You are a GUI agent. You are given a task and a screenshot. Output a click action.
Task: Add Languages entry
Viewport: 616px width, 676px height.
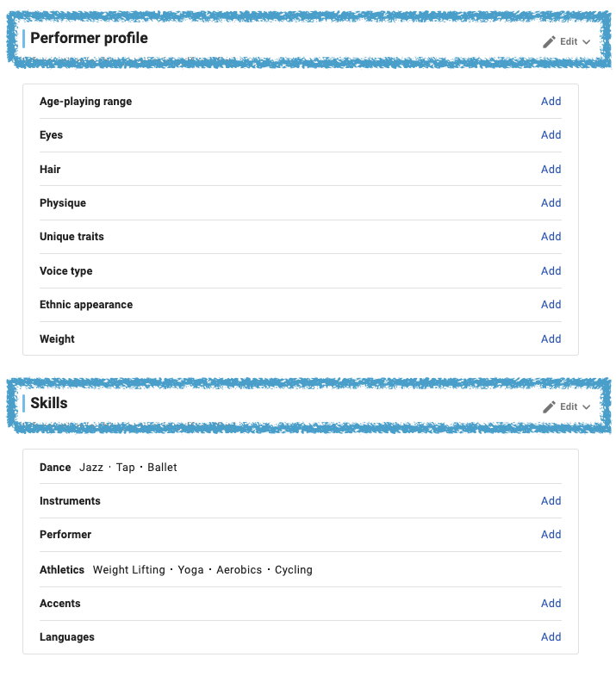551,637
